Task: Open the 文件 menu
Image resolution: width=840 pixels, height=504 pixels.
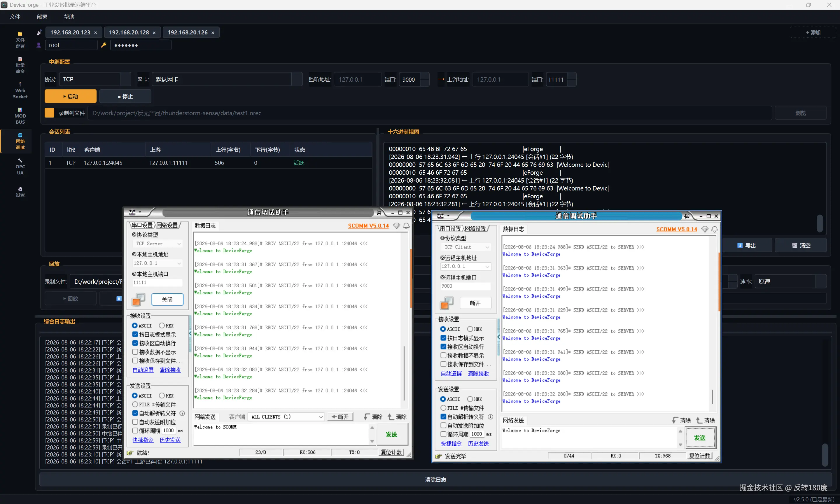Action: coord(15,17)
